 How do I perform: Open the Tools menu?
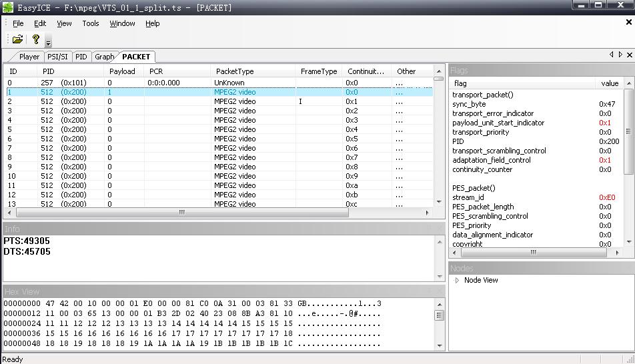(x=91, y=23)
